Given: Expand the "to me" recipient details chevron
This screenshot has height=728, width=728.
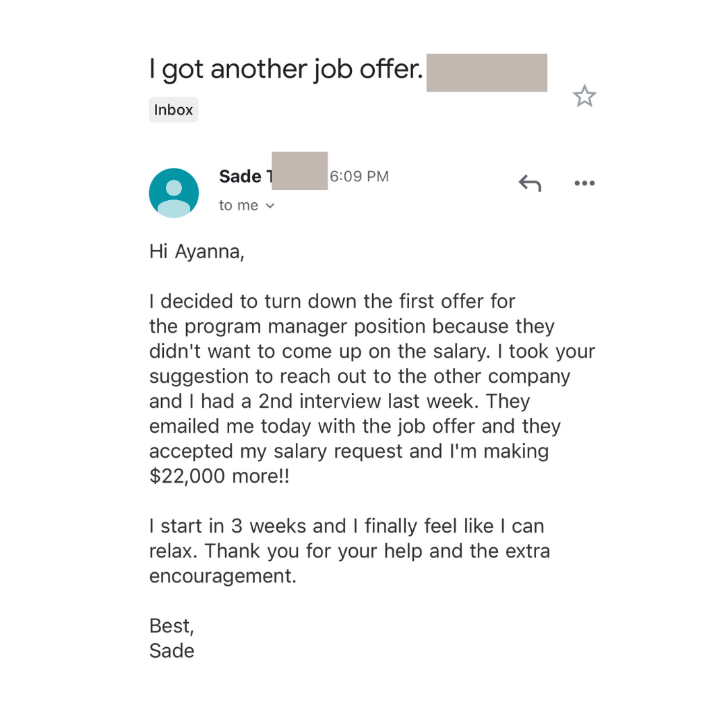Looking at the screenshot, I should click(270, 206).
